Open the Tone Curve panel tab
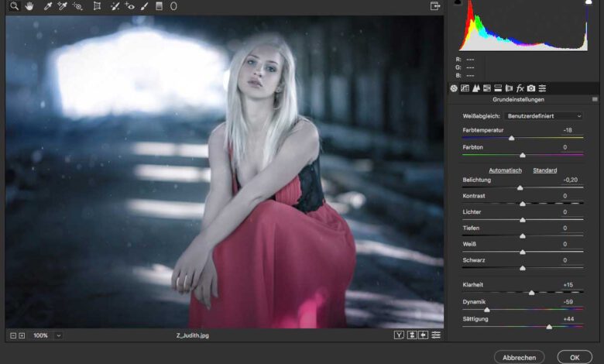 point(465,88)
